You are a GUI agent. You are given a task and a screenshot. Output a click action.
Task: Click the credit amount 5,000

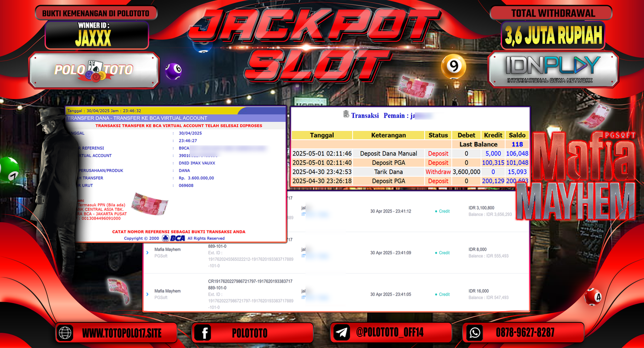(x=493, y=154)
